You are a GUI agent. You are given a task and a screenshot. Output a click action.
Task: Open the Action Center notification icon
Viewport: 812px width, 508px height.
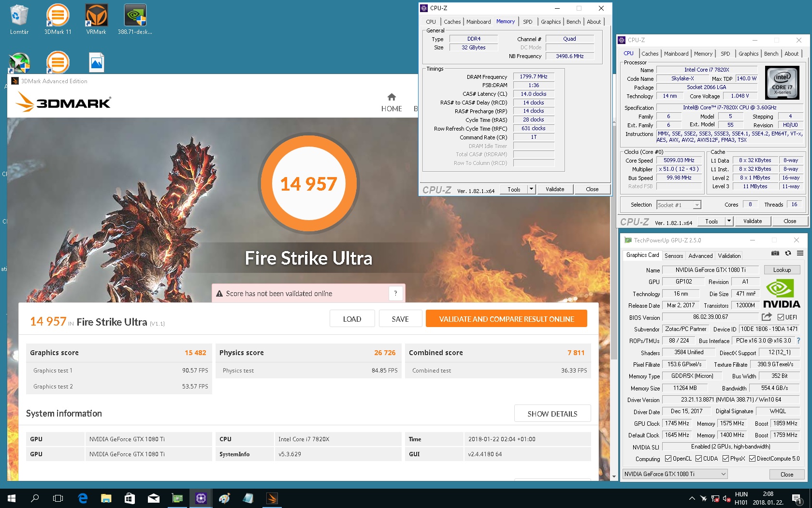coord(797,498)
